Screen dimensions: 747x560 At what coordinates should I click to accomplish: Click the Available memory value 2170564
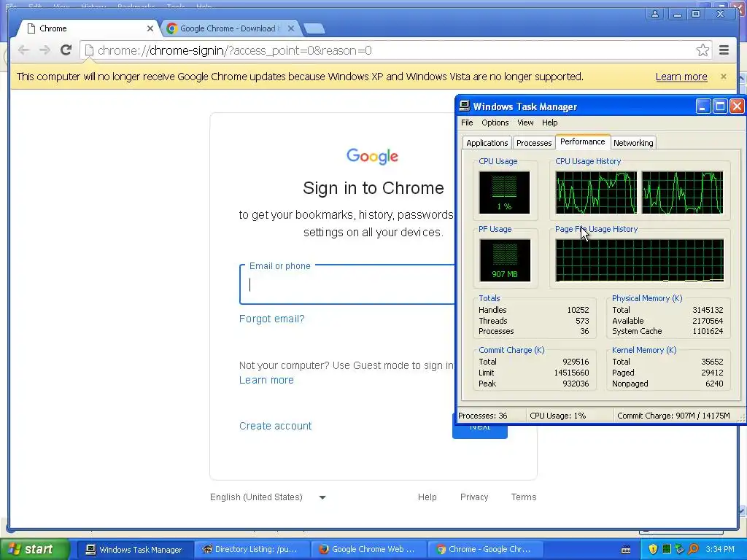[x=708, y=321]
